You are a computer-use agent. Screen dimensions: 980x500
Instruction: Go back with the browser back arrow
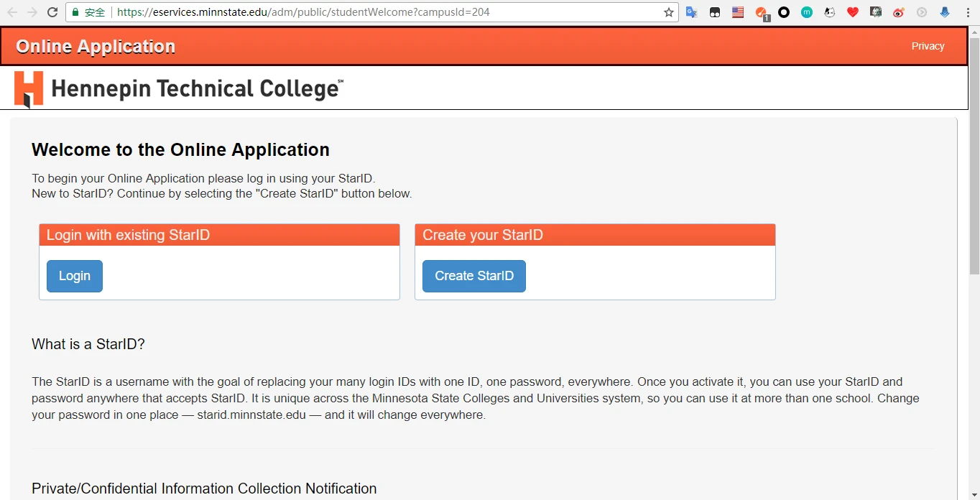12,12
